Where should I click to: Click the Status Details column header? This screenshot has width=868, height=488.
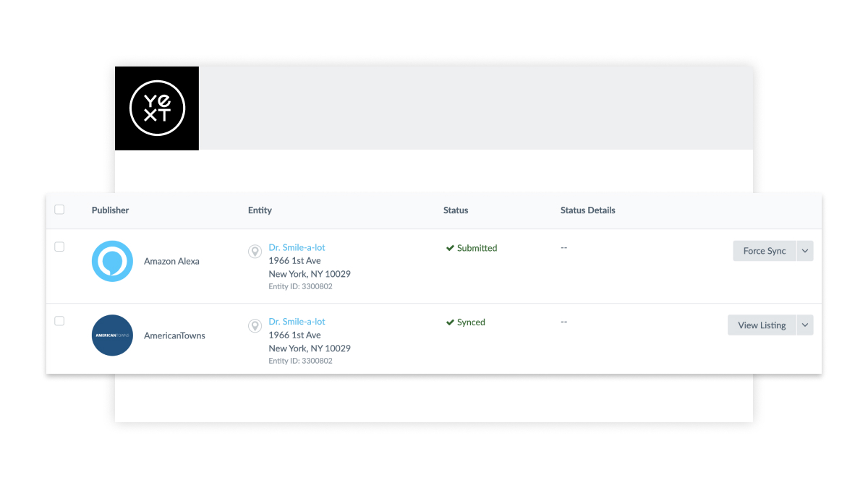point(588,210)
